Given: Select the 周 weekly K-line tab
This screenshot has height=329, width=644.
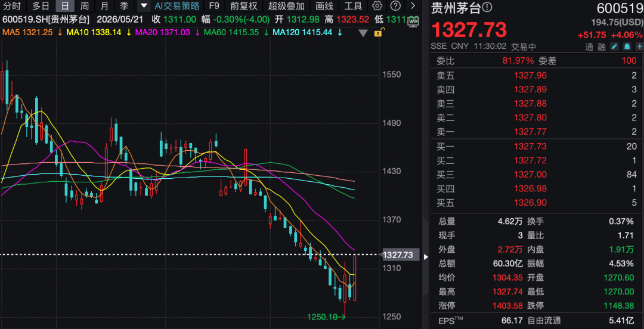Looking at the screenshot, I should pyautogui.click(x=84, y=6).
